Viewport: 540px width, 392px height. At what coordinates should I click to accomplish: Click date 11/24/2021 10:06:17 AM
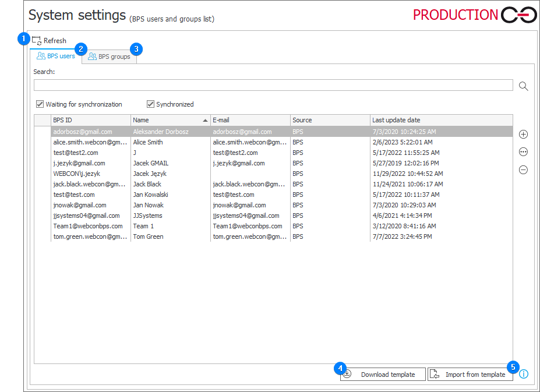point(408,184)
